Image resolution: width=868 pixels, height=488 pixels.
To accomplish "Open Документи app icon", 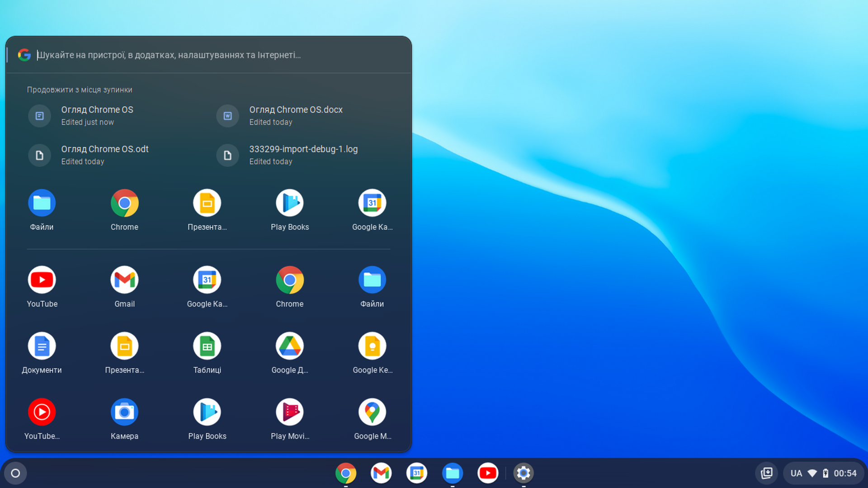I will [42, 346].
